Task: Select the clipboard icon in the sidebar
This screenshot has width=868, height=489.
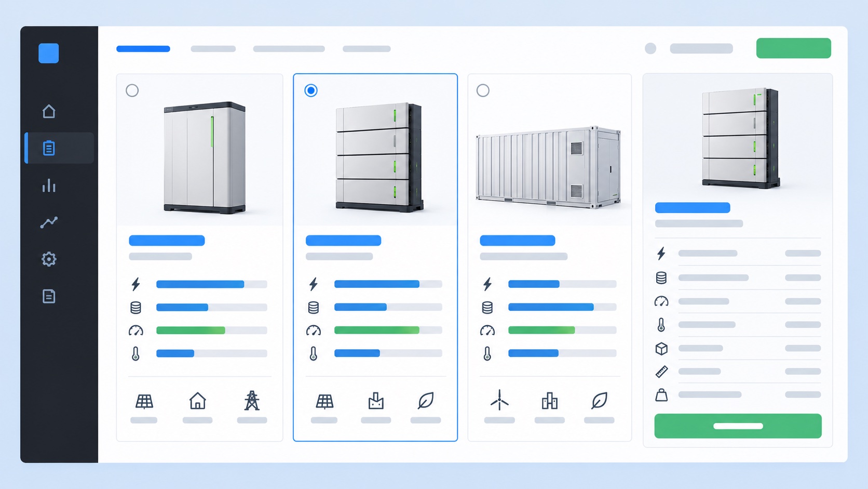Action: coord(49,148)
